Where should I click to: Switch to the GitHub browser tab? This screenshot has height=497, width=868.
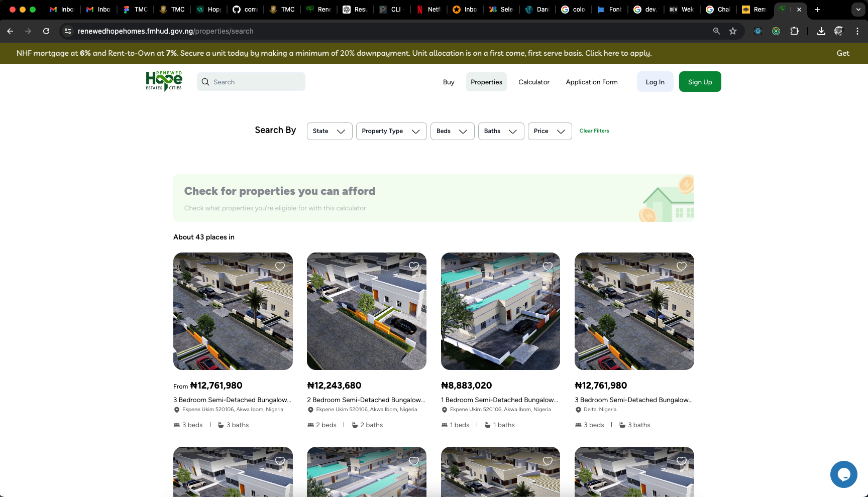245,10
